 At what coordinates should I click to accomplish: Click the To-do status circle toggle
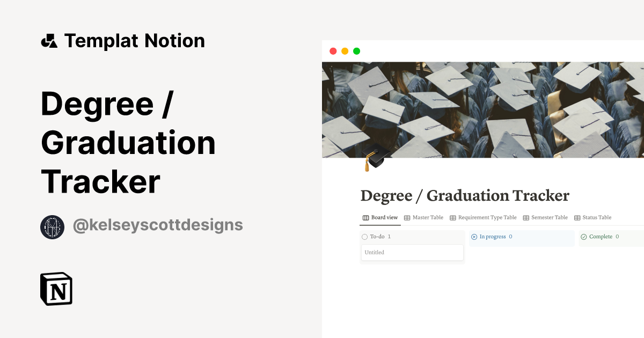point(365,237)
